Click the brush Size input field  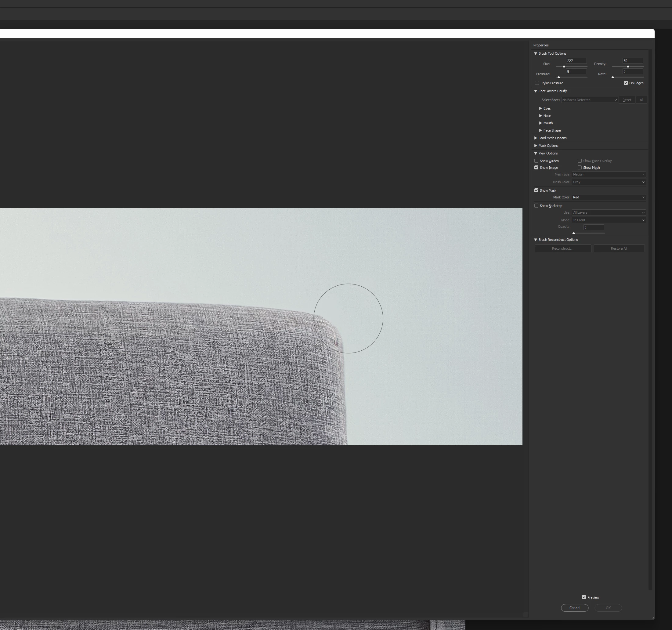coord(576,61)
